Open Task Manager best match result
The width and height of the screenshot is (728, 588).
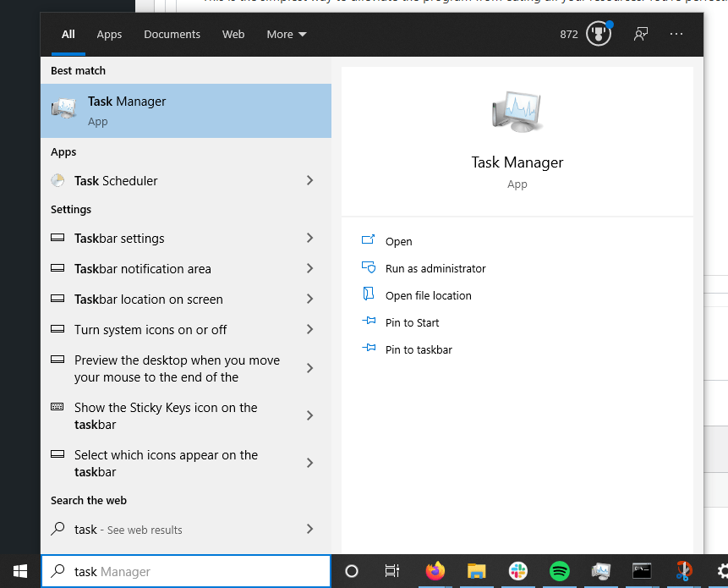tap(186, 111)
